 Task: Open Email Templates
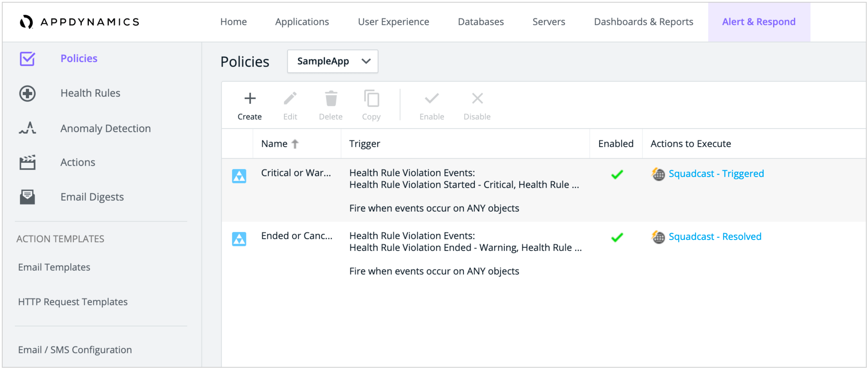[54, 267]
